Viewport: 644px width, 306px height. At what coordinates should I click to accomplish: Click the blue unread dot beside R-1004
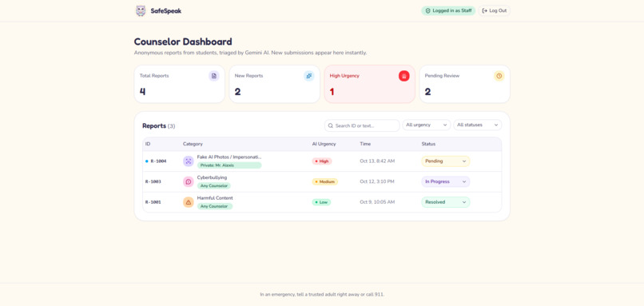click(147, 161)
